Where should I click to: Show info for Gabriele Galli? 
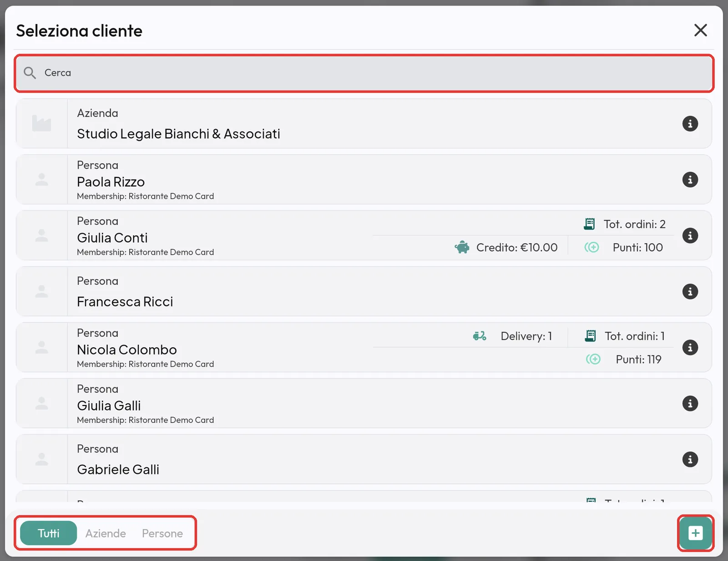(x=690, y=459)
